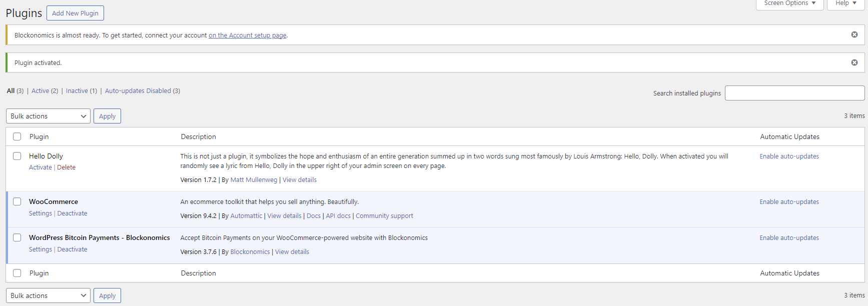
Task: Click the 'Version 1.7.2' text
Action: (199, 179)
